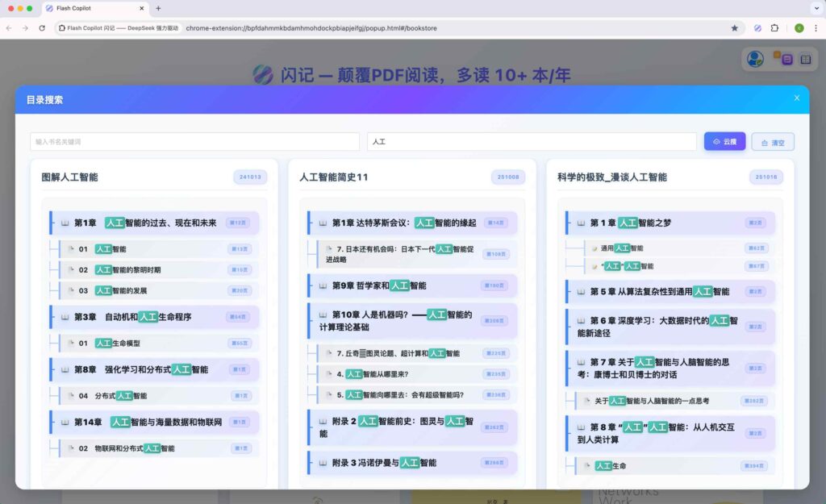Open the tab search dropdown chevron

[813, 8]
